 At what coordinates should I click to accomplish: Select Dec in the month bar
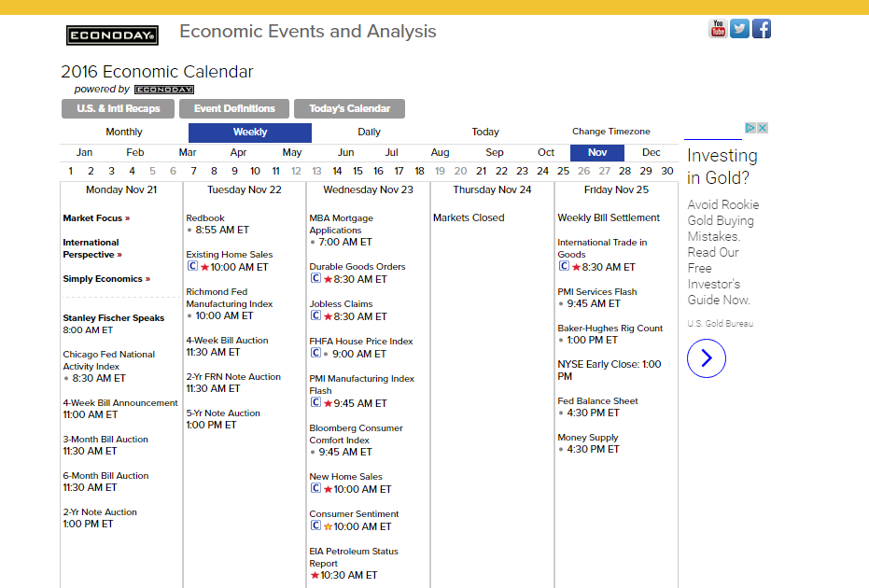652,152
